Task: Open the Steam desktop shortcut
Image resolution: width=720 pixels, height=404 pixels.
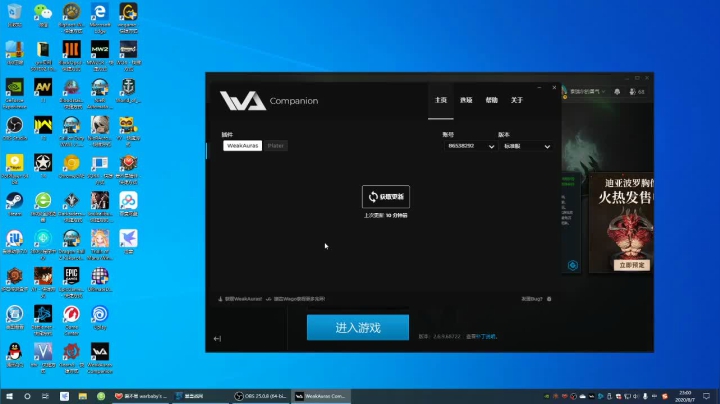Action: click(x=15, y=204)
